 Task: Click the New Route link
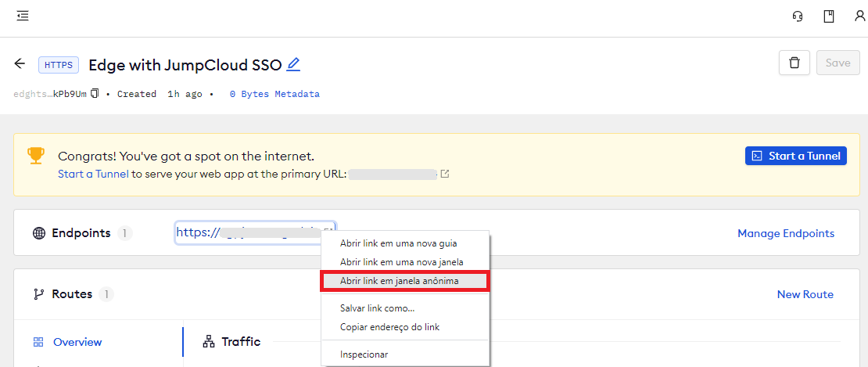pyautogui.click(x=805, y=294)
